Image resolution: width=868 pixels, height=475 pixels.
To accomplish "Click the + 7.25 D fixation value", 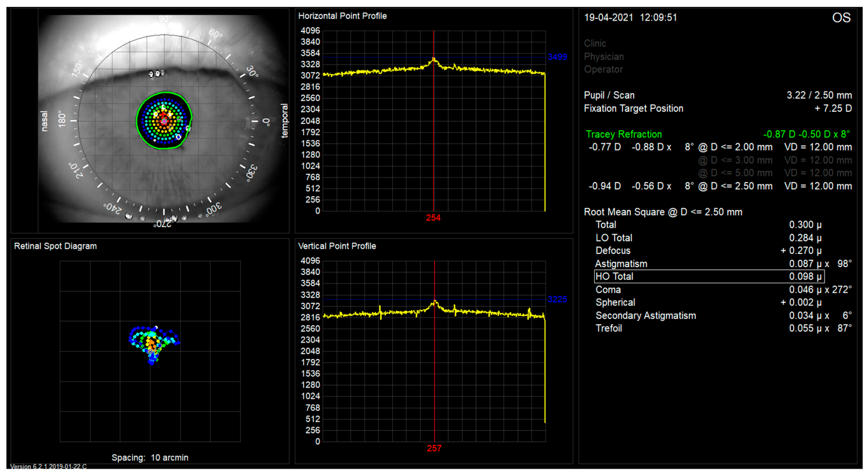I will point(833,109).
